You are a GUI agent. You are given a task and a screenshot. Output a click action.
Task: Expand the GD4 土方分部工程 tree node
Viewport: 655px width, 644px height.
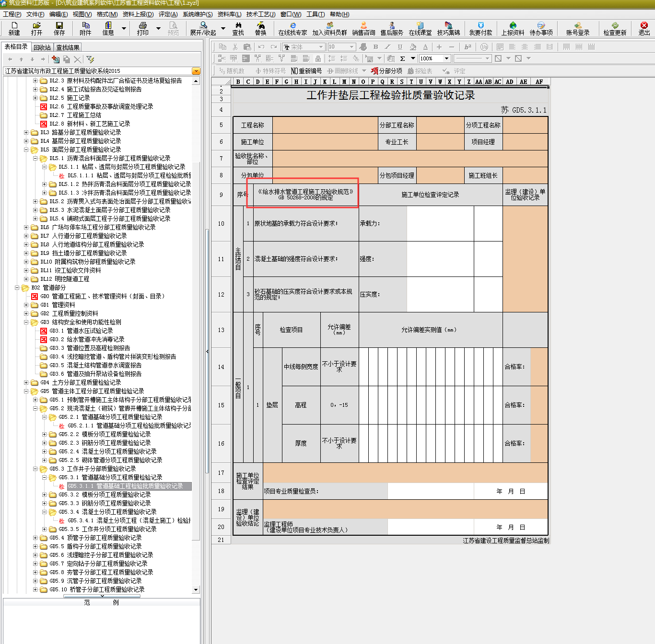click(x=26, y=382)
